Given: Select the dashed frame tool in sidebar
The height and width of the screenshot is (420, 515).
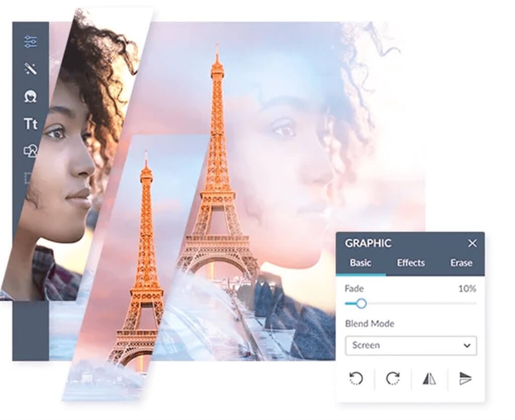Looking at the screenshot, I should pyautogui.click(x=28, y=178).
